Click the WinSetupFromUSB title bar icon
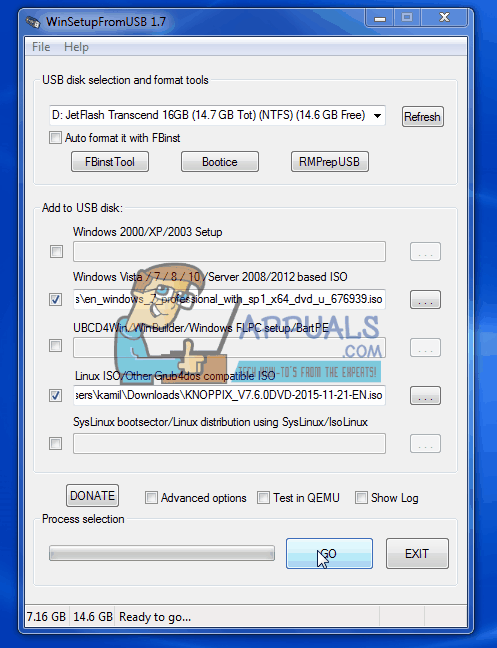Viewport: 497px width, 648px height. tap(33, 21)
